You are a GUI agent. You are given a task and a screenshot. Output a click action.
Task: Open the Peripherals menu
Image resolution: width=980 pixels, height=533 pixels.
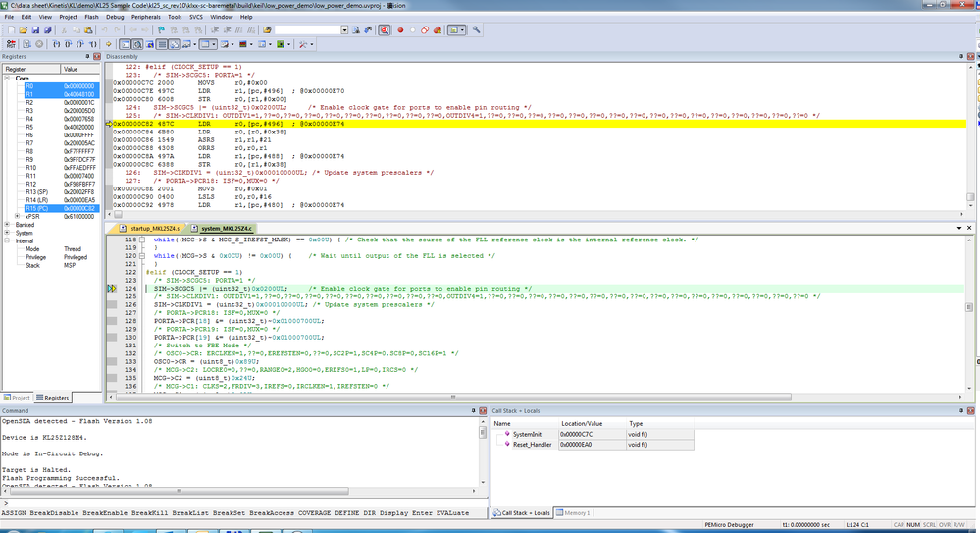(x=146, y=17)
